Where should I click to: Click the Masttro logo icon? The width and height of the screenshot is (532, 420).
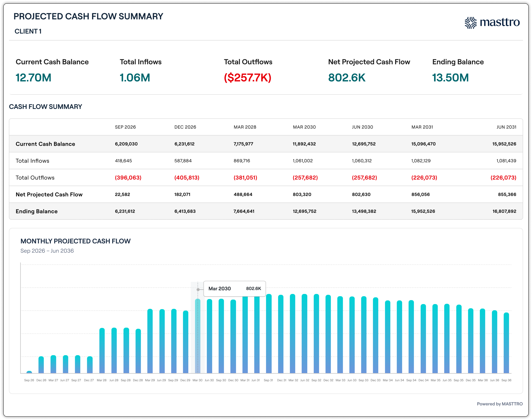click(471, 23)
